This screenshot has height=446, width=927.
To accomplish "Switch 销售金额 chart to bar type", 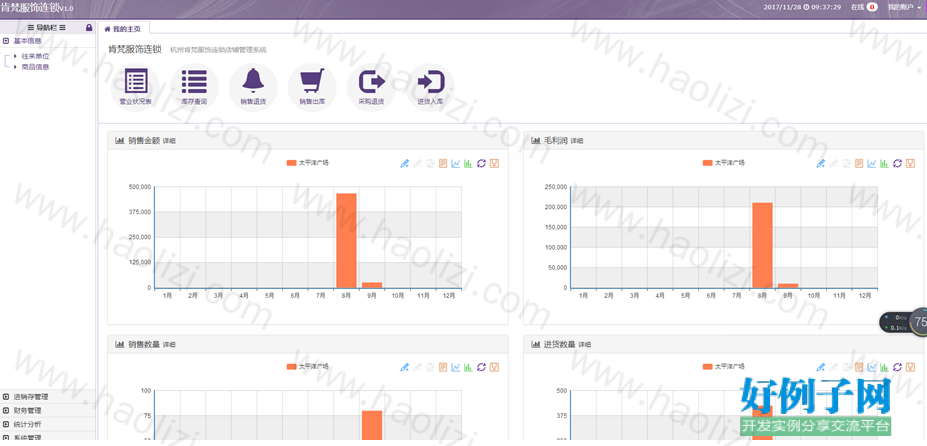I will (469, 163).
